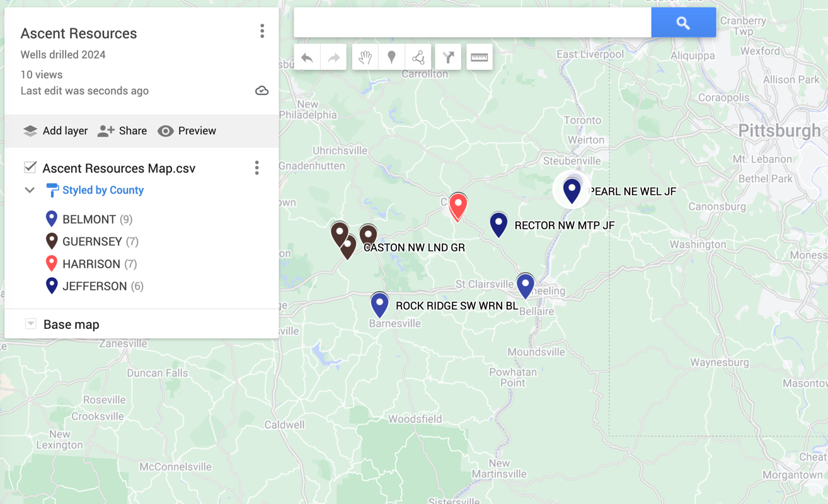
Task: Select the Undo arrow icon
Action: (x=307, y=57)
